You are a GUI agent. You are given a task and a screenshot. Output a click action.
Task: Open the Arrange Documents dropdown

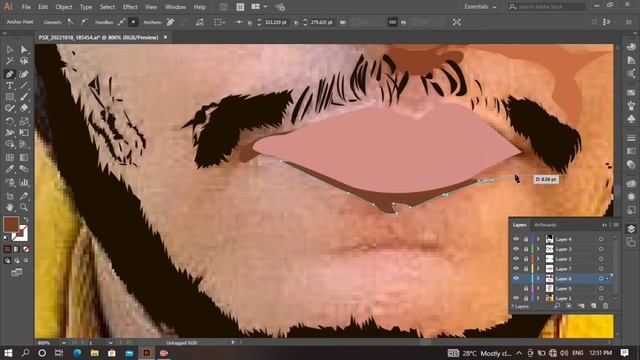tap(259, 7)
